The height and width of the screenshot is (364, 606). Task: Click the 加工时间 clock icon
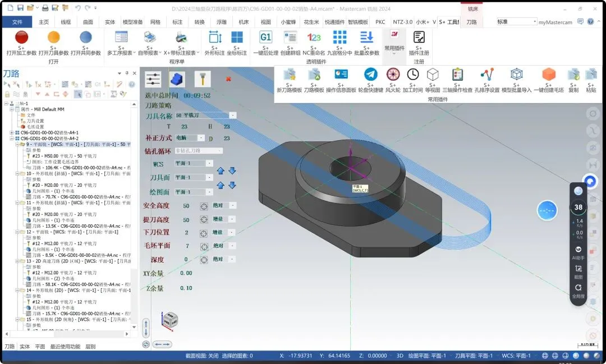click(413, 74)
